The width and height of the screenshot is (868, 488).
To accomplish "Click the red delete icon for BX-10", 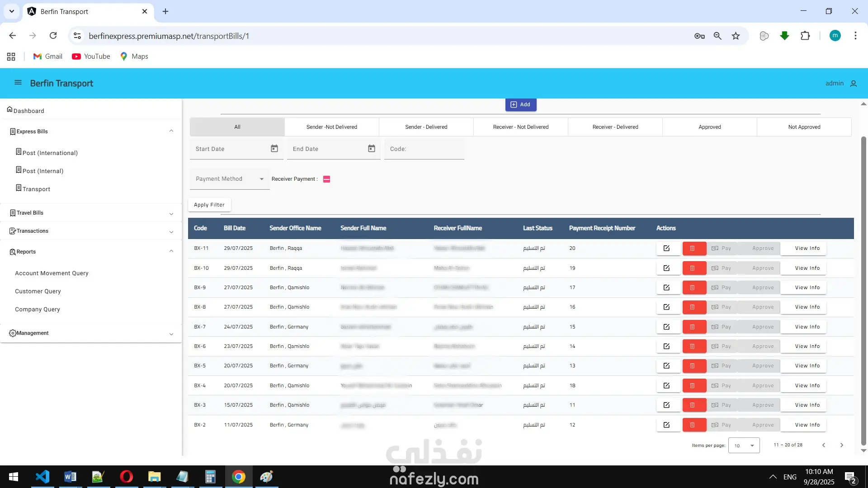I will pos(692,268).
